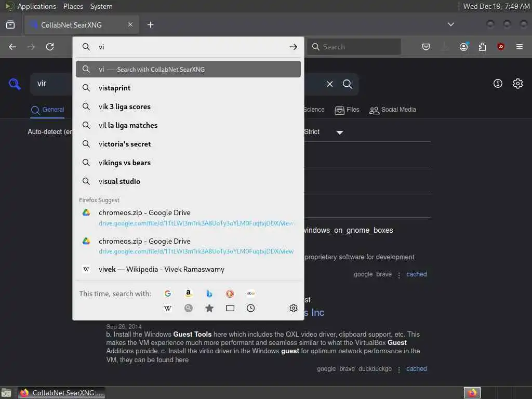
Task: Choose the 'vik 3 liga scores' suggestion
Action: 188,107
